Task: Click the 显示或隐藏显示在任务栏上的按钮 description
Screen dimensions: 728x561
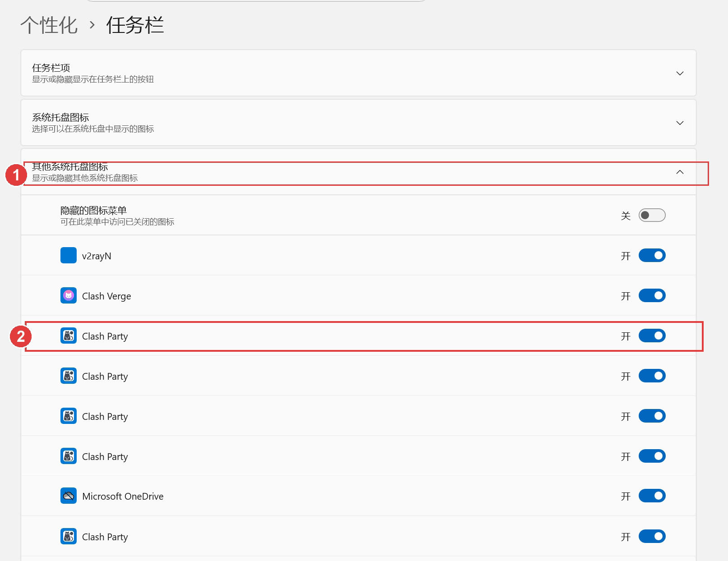Action: (93, 79)
